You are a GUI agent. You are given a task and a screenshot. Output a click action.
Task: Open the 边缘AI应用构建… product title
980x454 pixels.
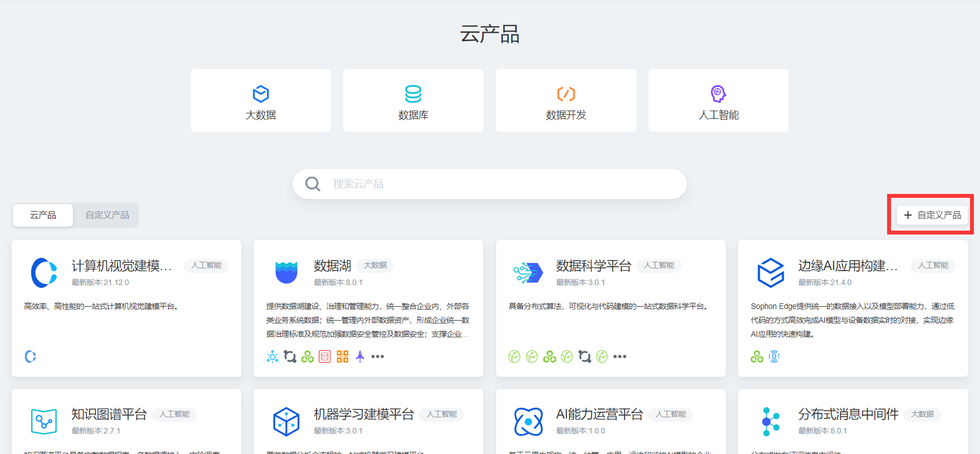[x=848, y=266]
